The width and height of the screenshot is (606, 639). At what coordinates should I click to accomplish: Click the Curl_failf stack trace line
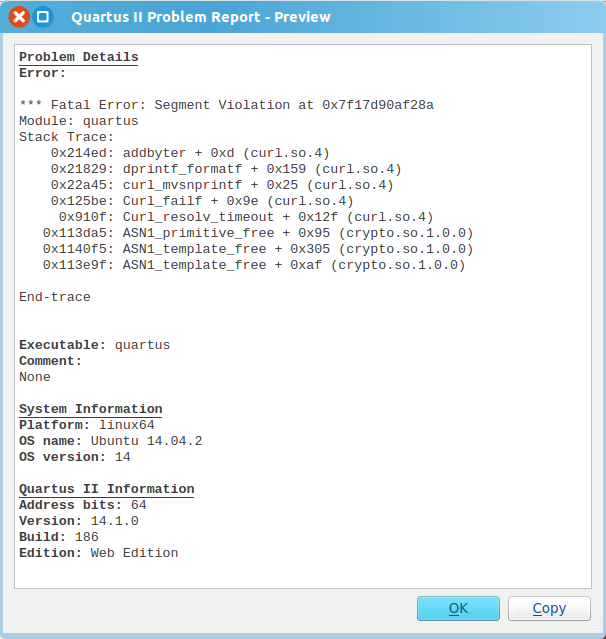(x=202, y=201)
